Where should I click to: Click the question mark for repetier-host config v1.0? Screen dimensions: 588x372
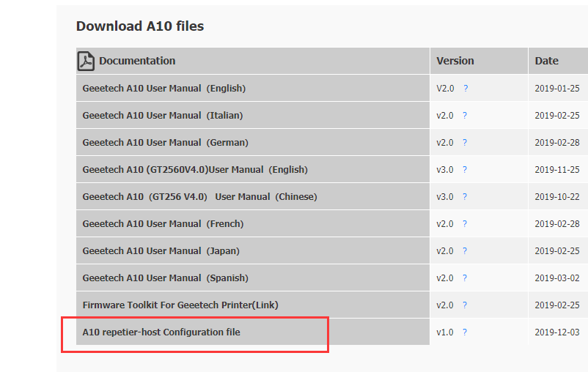pyautogui.click(x=465, y=332)
